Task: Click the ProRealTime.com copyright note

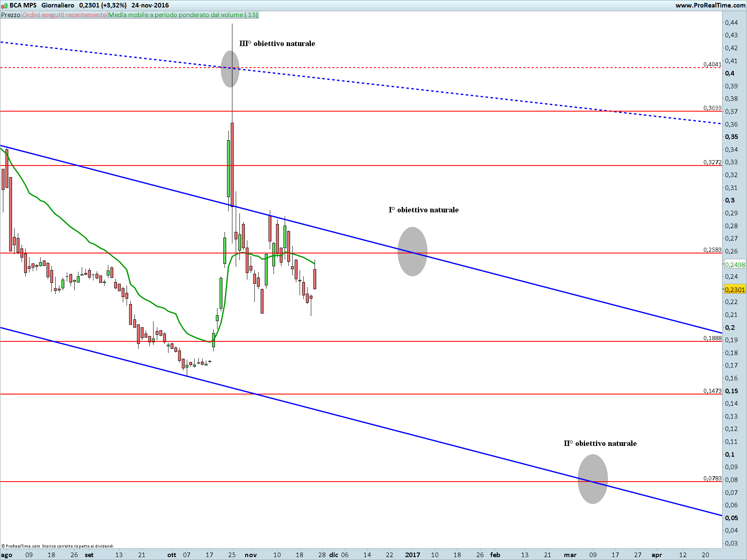Action: [57, 546]
